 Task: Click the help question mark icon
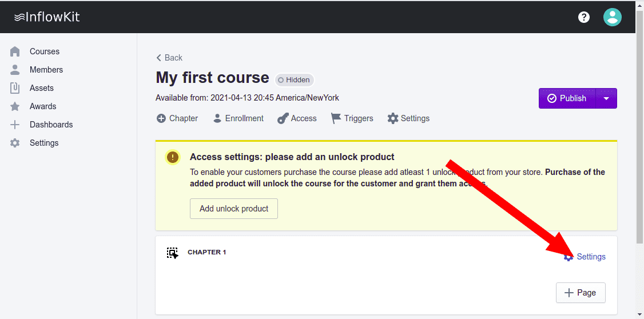584,17
